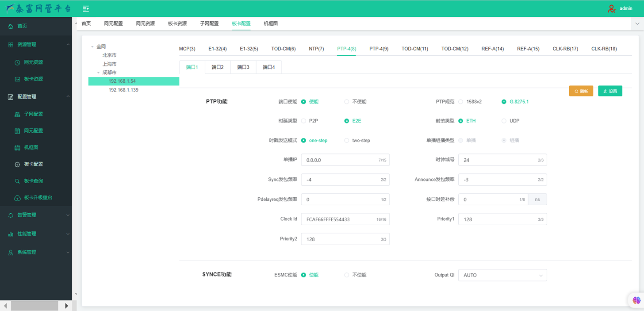The height and width of the screenshot is (311, 644).
Task: Switch to the 端口2 tab
Action: click(x=218, y=67)
